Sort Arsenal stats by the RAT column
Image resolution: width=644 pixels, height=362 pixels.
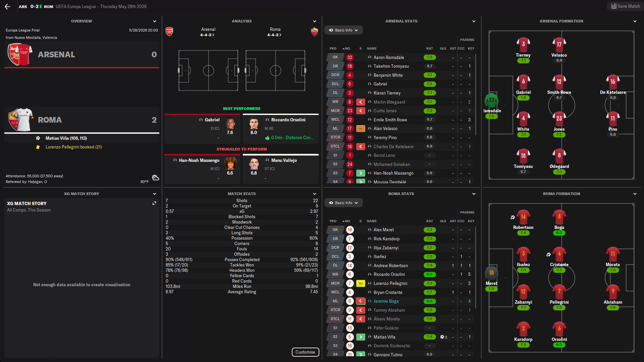429,48
